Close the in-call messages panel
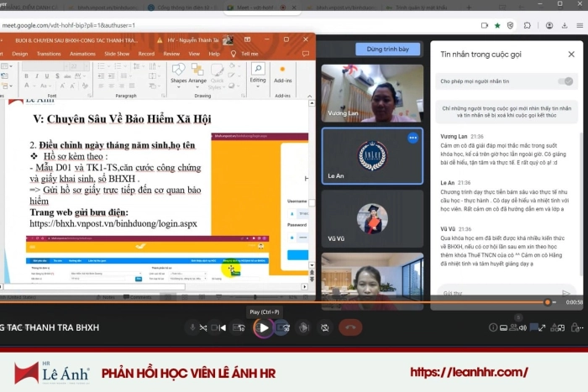Viewport: 588px width, 392px height. pyautogui.click(x=570, y=55)
